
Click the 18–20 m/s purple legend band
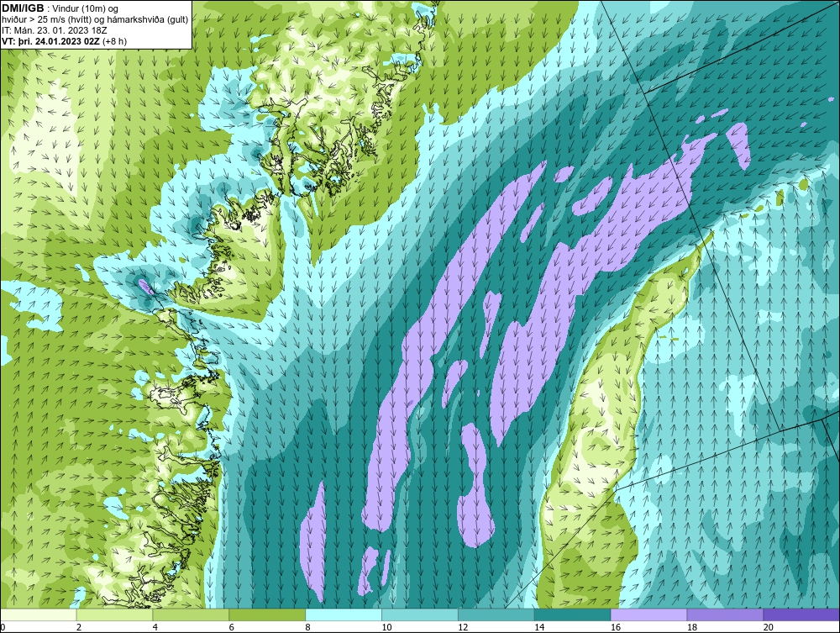coord(726,615)
